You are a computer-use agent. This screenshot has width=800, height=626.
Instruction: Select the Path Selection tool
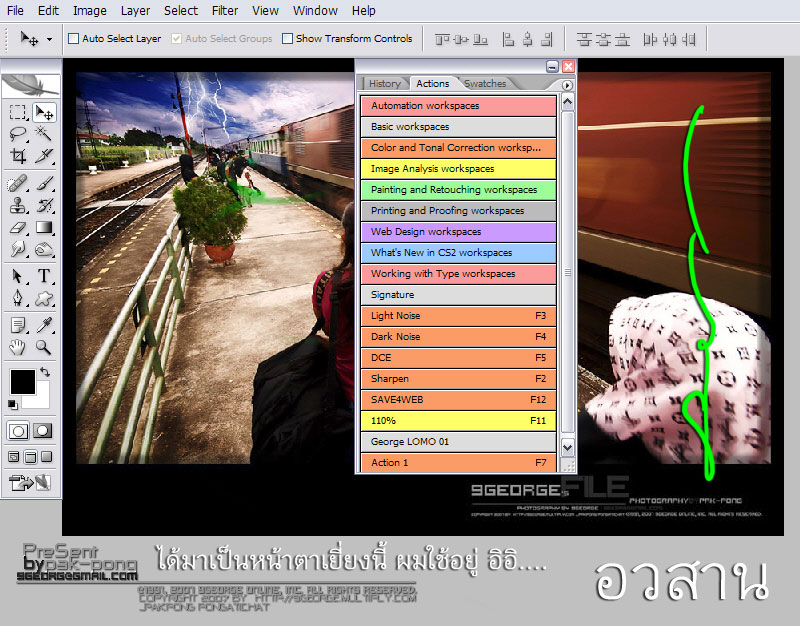pos(18,276)
